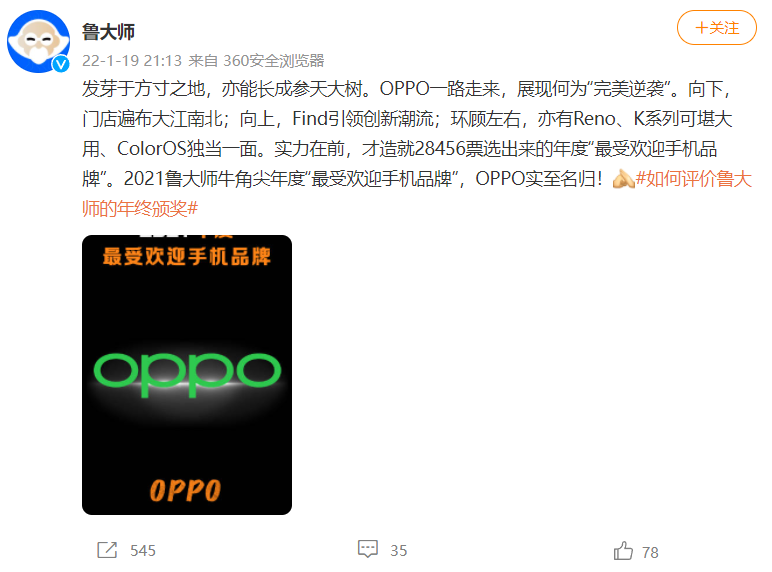
Task: Click the green oppo logo in image
Action: [x=187, y=374]
